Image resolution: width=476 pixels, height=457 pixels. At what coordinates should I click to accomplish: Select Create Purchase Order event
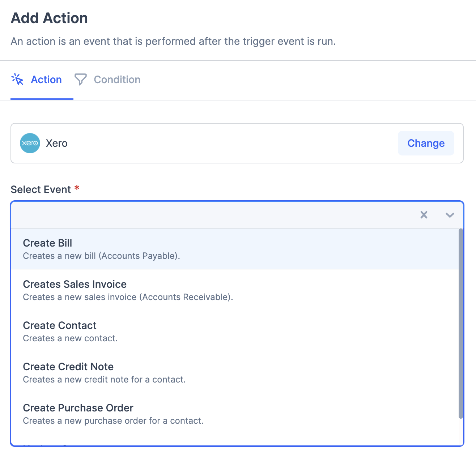coord(78,408)
